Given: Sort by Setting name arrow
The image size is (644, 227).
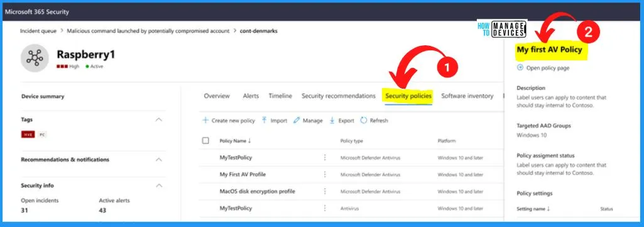Looking at the screenshot, I should (548, 209).
